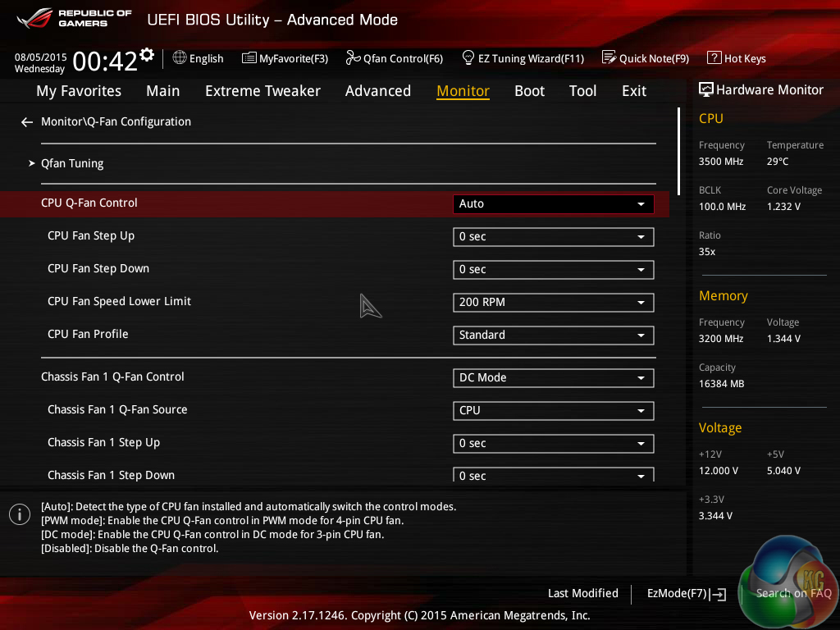Viewport: 840px width, 630px height.
Task: Go to the Advanced tab
Action: click(377, 91)
